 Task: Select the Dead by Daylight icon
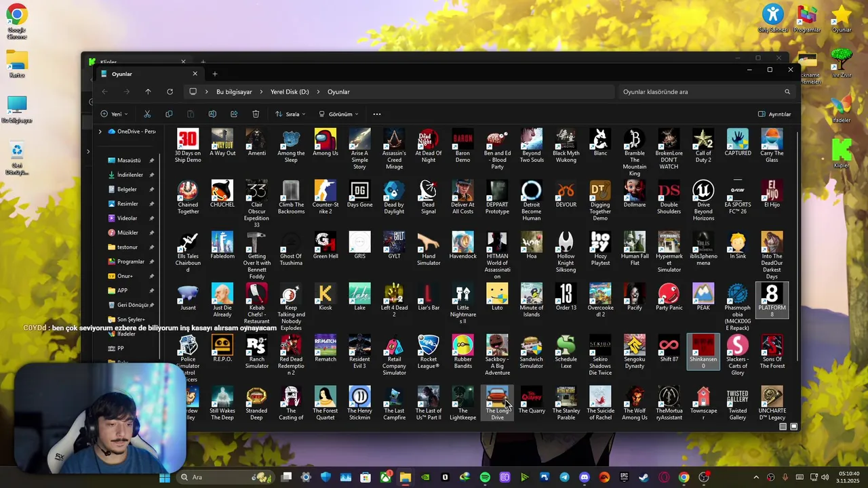pos(394,198)
